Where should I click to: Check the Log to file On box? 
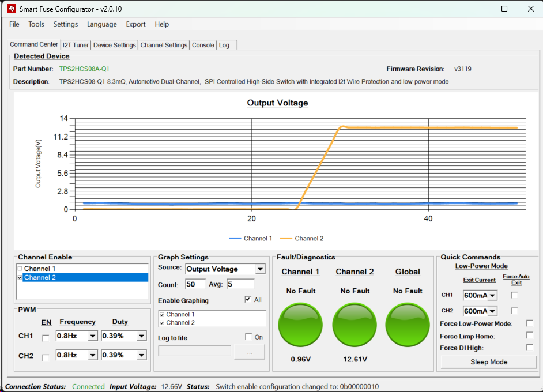tap(248, 337)
